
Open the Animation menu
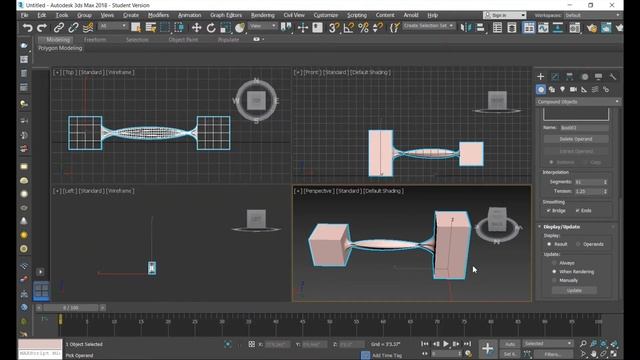189,15
